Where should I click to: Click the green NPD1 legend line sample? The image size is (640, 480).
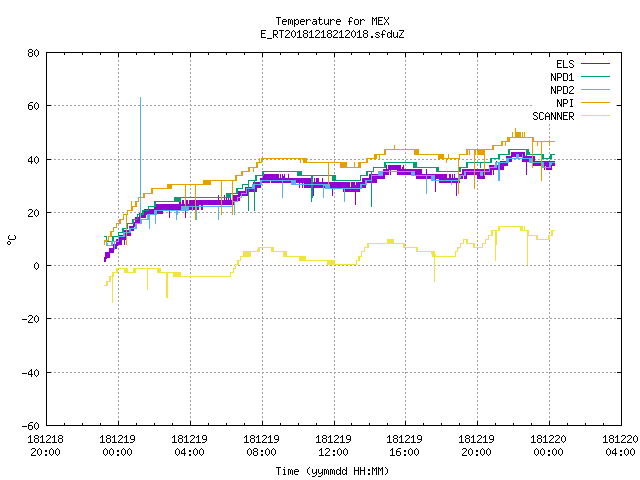coord(596,76)
